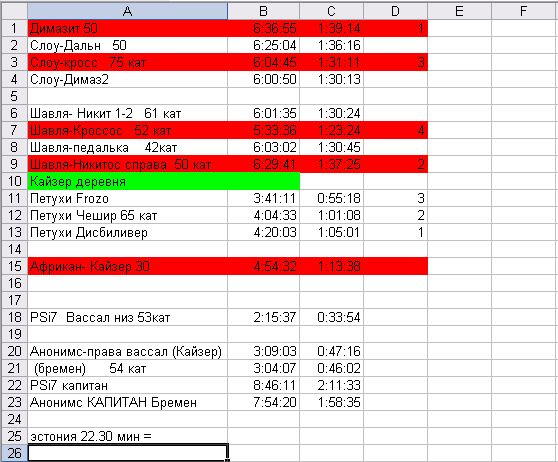Image resolution: width=558 pixels, height=462 pixels.
Task: Click time value 2:11:33
Action: pos(339,385)
